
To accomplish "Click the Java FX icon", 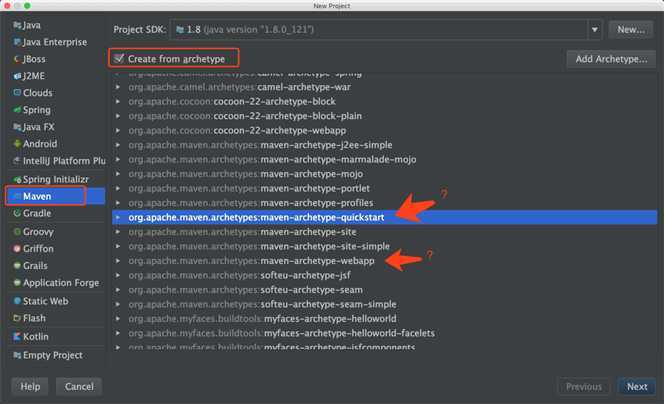I will (x=17, y=127).
